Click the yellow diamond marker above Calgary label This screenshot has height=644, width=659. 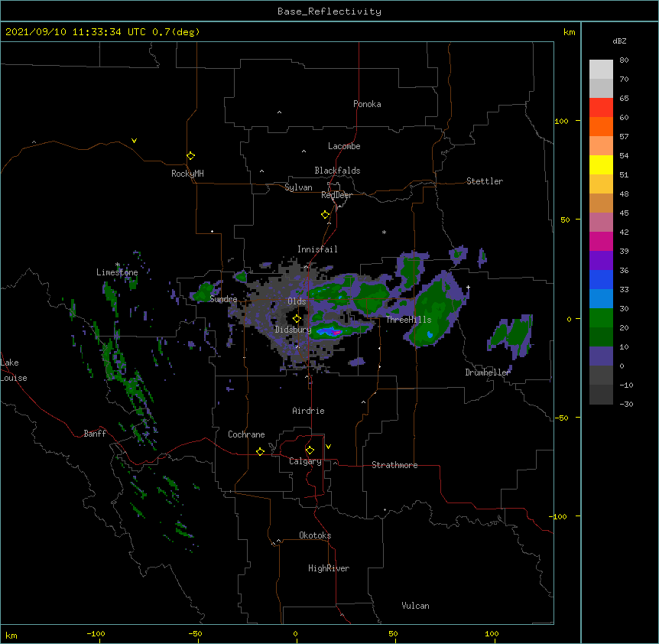310,450
